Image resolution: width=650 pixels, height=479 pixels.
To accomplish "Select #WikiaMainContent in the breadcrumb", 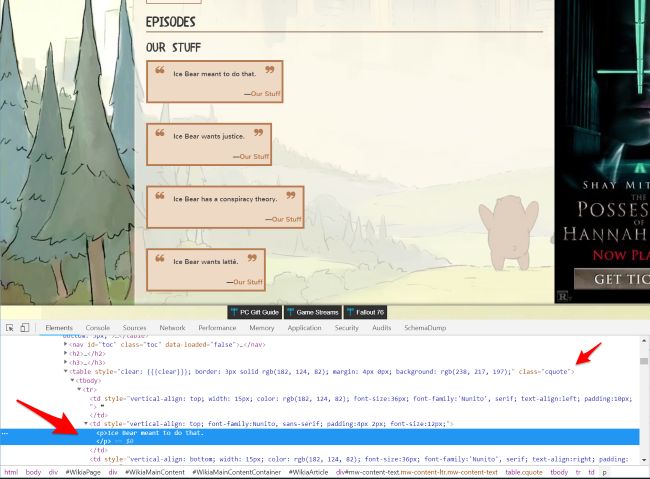I will [155, 472].
